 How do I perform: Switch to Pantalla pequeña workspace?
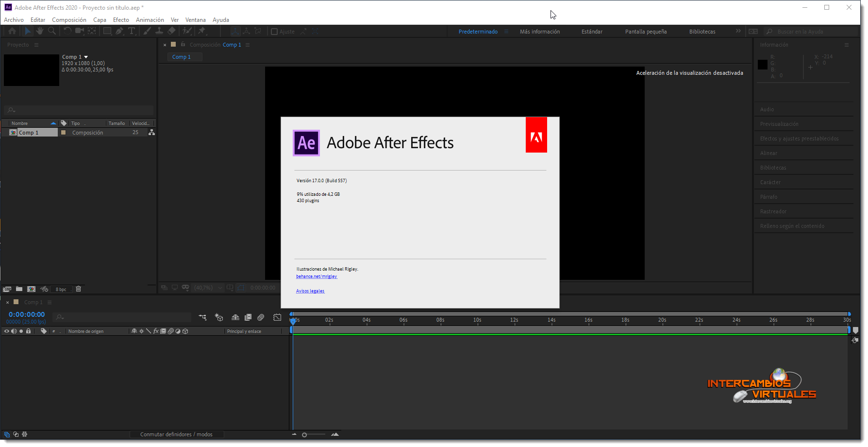click(646, 32)
